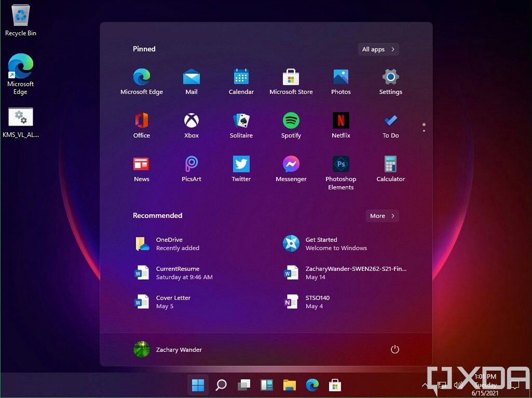
Task: Open Microsoft Edge from pinned apps
Action: 142,81
